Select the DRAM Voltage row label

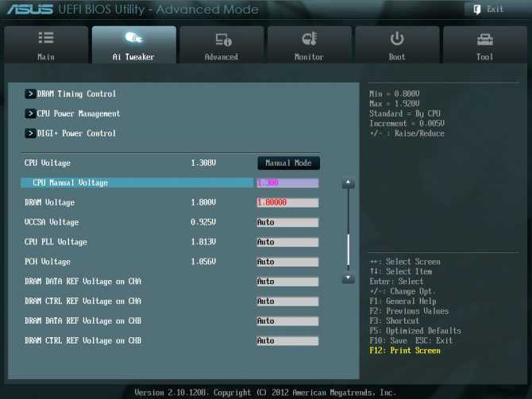click(x=49, y=202)
